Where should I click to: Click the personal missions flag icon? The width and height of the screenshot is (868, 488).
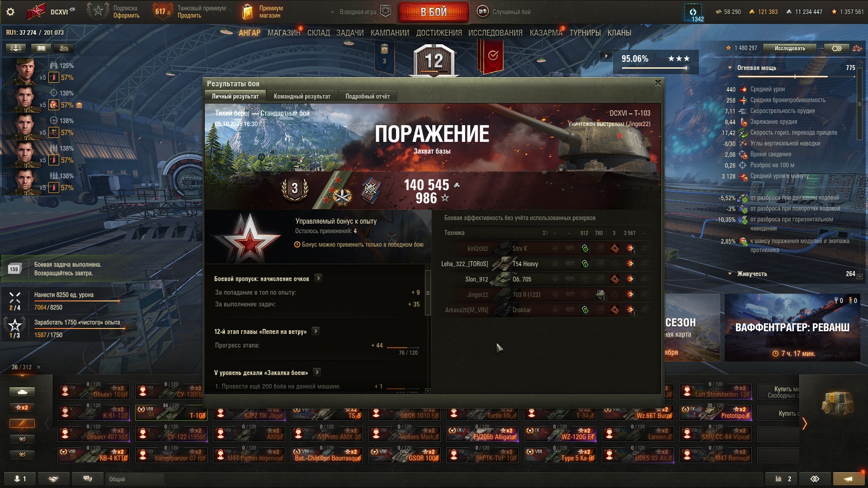coord(492,56)
